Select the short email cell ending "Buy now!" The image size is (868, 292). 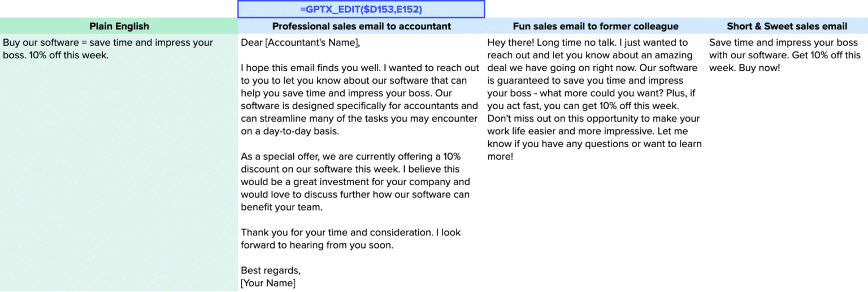[x=785, y=55]
